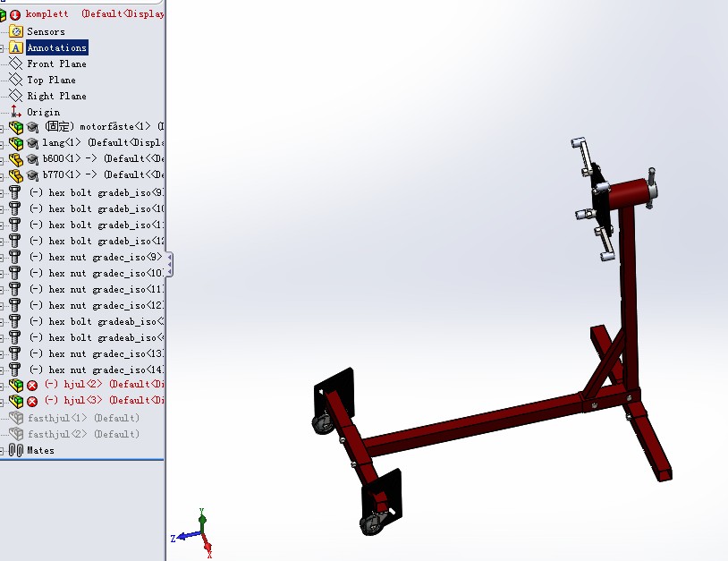Select hex nut gradec_iso<10> row
Viewport: 728px width, 561px height.
point(97,273)
